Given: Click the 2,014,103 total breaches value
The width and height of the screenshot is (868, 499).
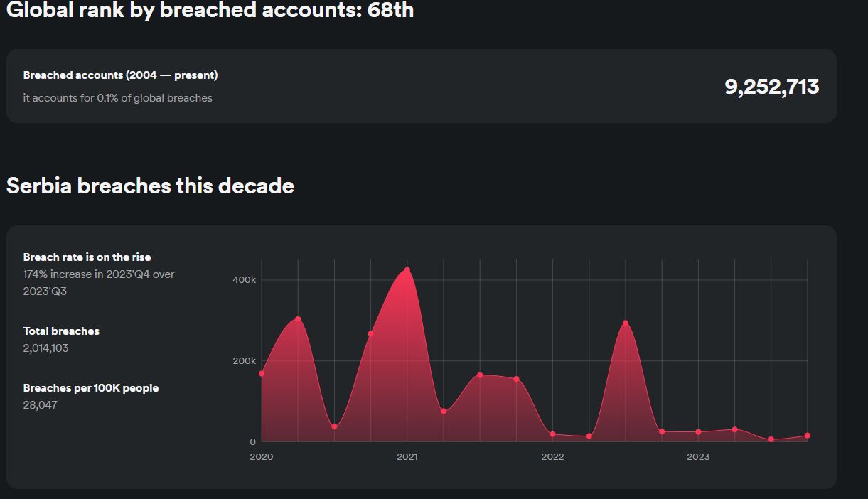Looking at the screenshot, I should [45, 348].
